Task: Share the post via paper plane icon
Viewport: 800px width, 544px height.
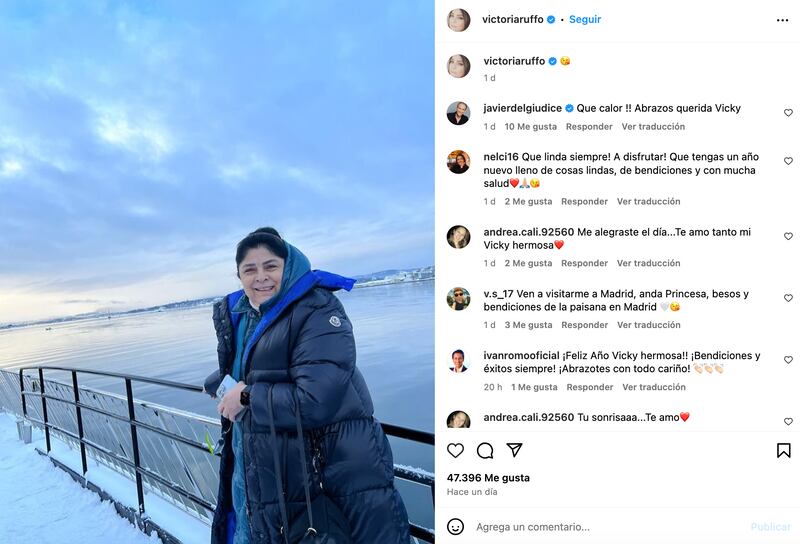Action: click(x=514, y=450)
